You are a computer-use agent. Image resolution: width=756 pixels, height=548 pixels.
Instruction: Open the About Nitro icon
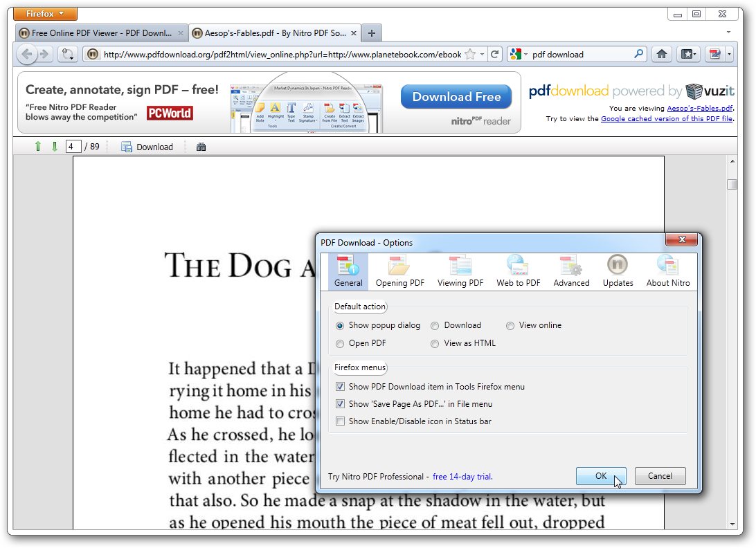(x=667, y=271)
